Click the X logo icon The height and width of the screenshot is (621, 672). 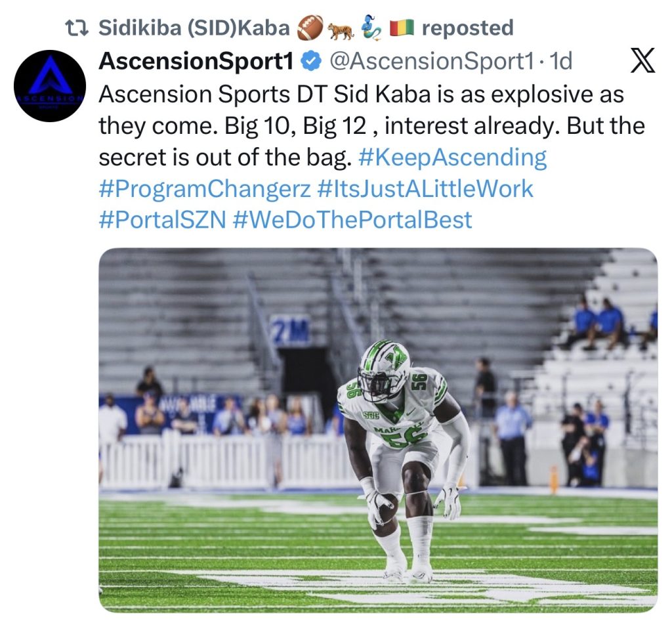pos(642,62)
